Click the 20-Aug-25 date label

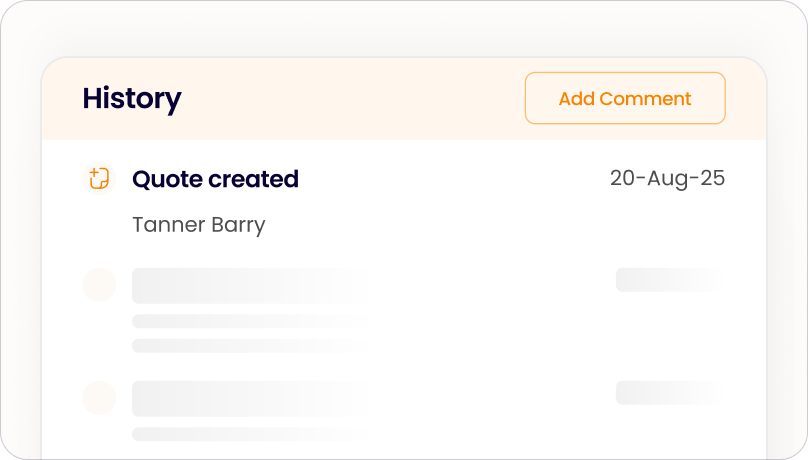tap(667, 179)
